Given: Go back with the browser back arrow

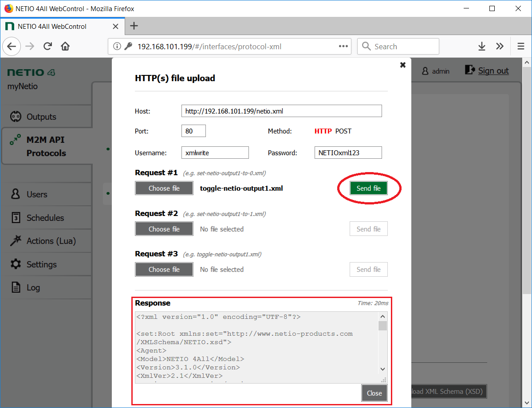Looking at the screenshot, I should 12,47.
